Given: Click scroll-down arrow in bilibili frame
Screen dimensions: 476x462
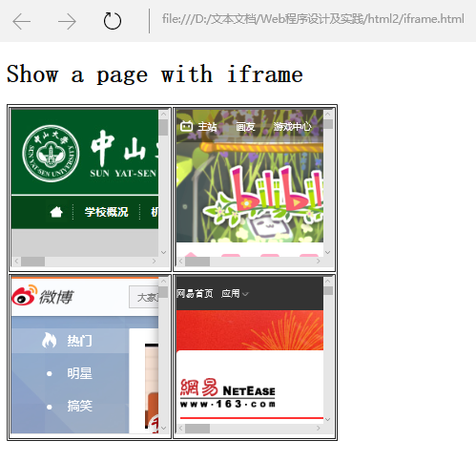Looking at the screenshot, I should coord(328,252).
